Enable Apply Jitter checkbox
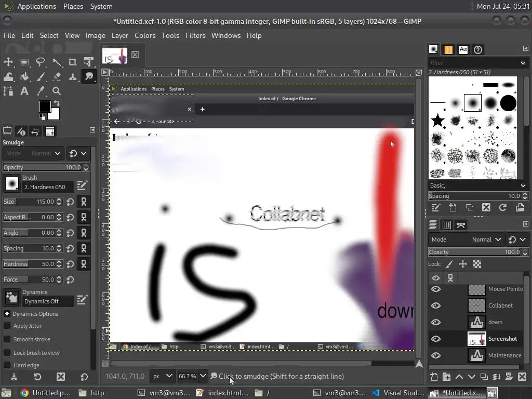 coord(7,326)
